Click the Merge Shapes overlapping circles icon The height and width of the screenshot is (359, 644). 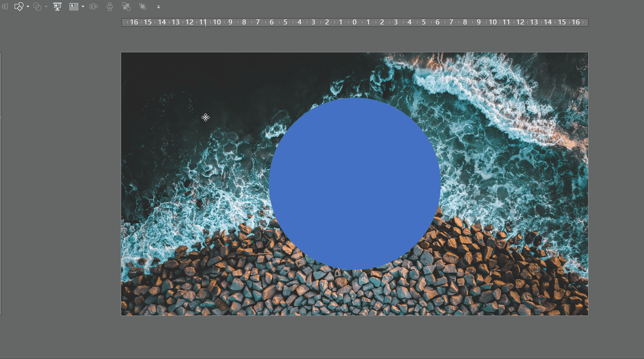pos(38,7)
